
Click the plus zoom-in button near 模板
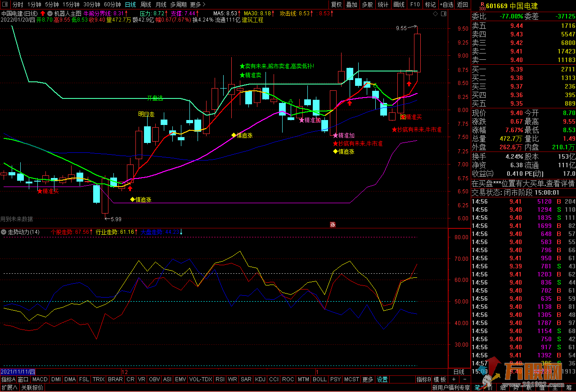pos(454,379)
